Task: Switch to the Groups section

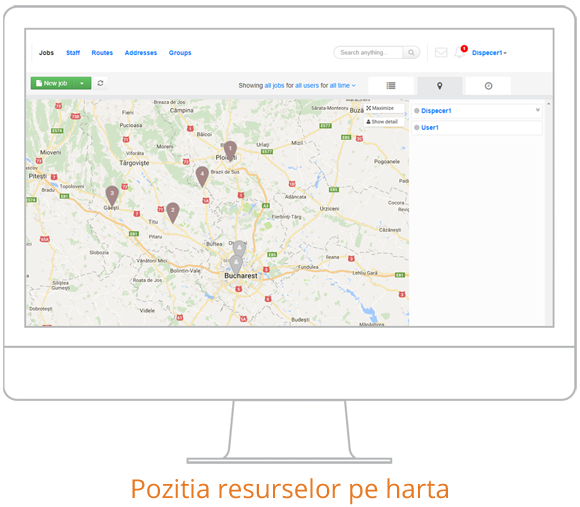Action: pos(180,53)
